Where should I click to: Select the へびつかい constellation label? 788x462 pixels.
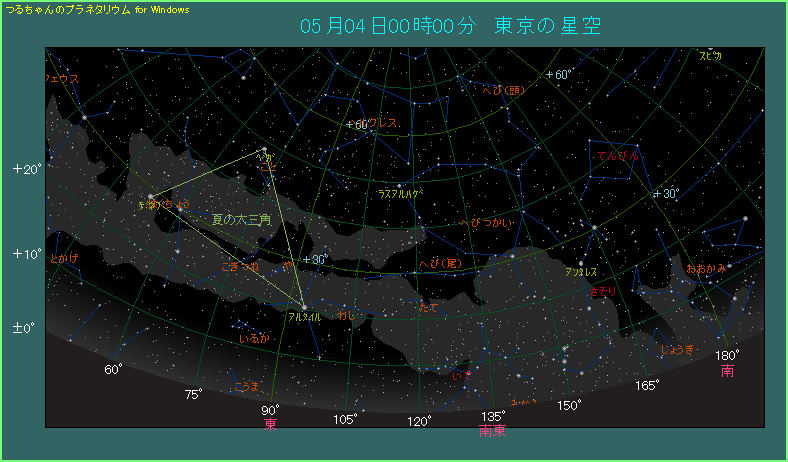coord(486,223)
